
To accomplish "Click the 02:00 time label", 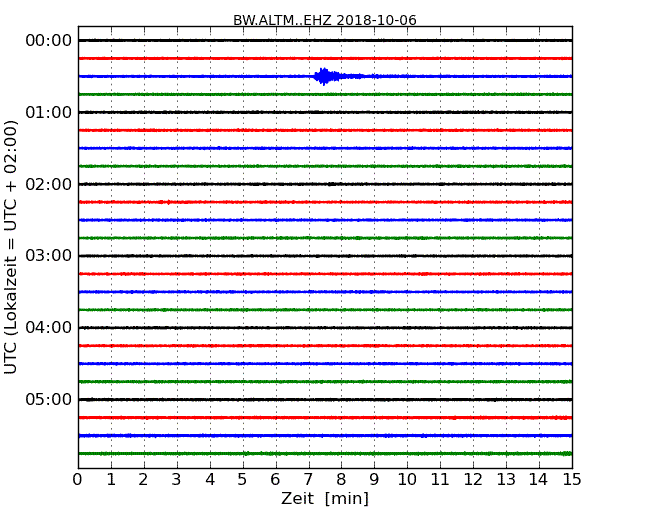I will 49,184.
